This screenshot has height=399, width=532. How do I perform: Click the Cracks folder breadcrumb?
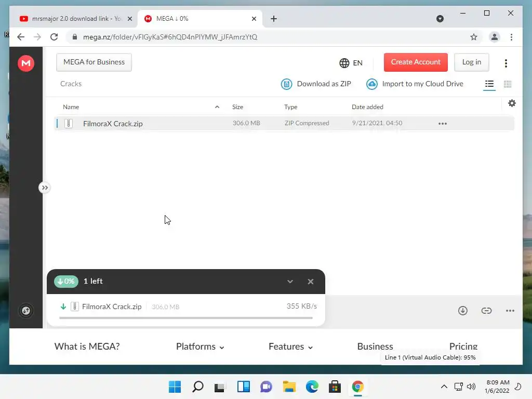tap(71, 84)
